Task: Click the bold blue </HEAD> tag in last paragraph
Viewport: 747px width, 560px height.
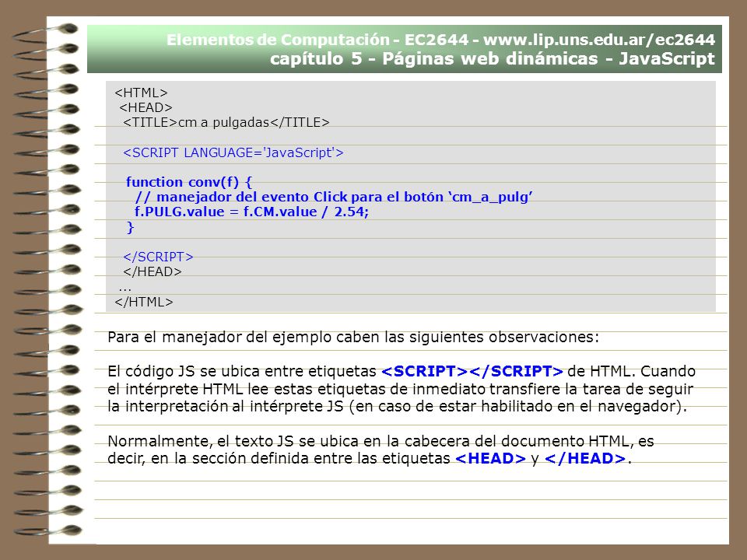Action: (x=585, y=459)
